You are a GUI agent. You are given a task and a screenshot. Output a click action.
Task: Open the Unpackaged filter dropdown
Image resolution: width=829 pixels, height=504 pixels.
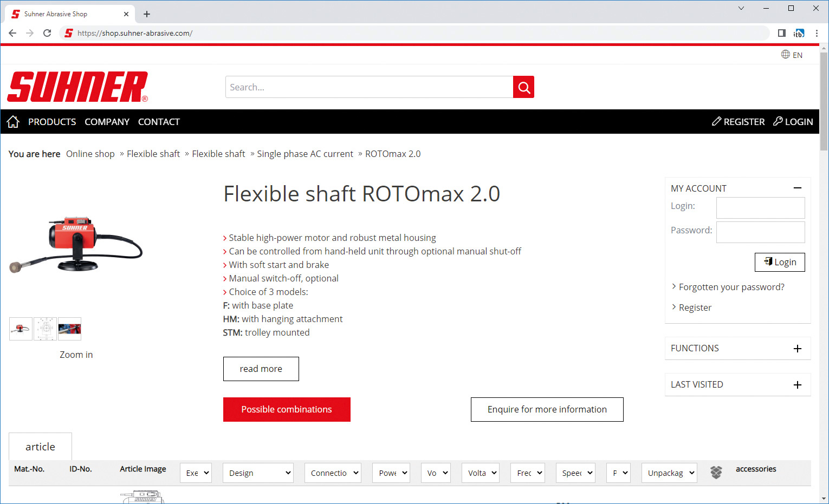click(669, 473)
